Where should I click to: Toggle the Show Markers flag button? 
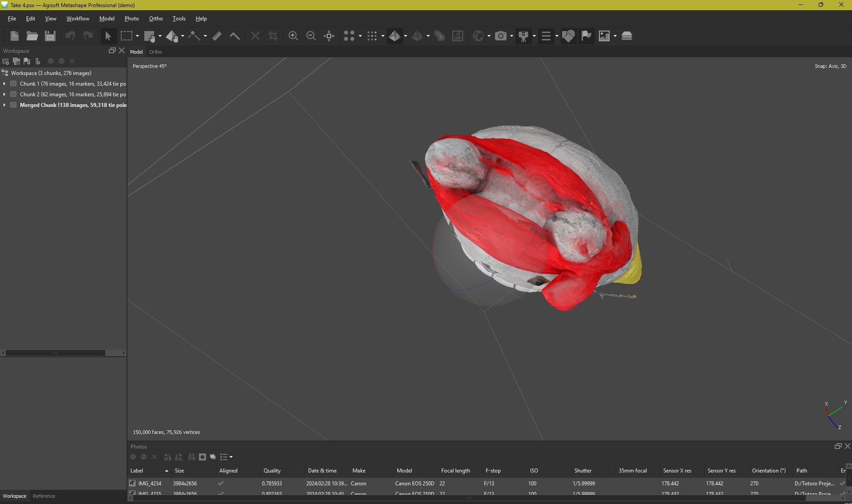coord(586,36)
